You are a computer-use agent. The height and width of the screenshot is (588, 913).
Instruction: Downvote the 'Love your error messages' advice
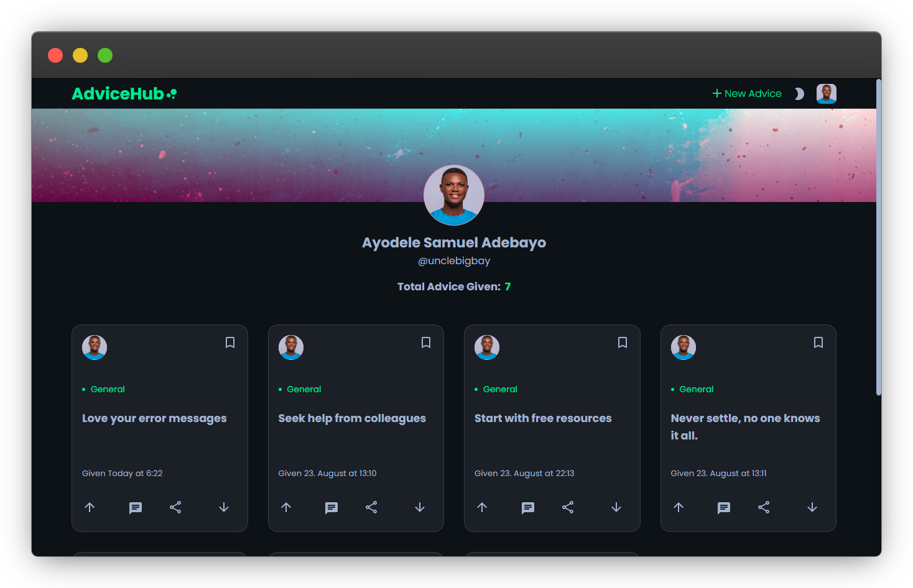(224, 507)
